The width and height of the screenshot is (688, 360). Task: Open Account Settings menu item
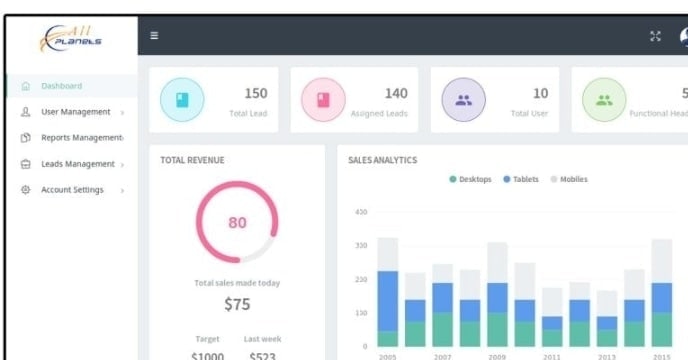(x=72, y=190)
